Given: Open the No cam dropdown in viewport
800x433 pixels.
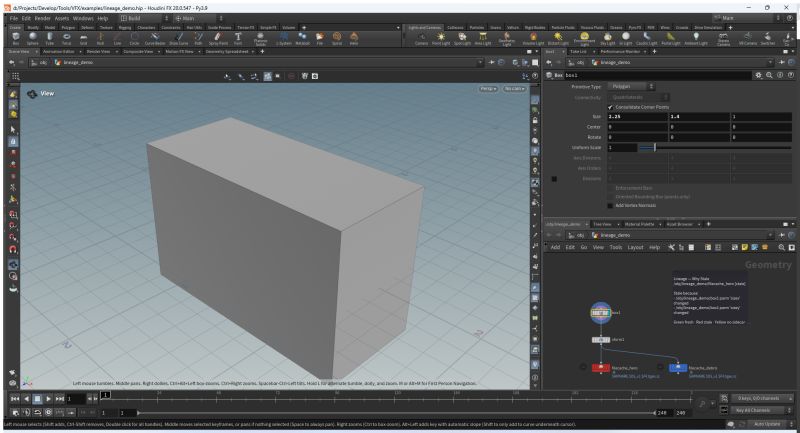Looking at the screenshot, I should (x=514, y=89).
